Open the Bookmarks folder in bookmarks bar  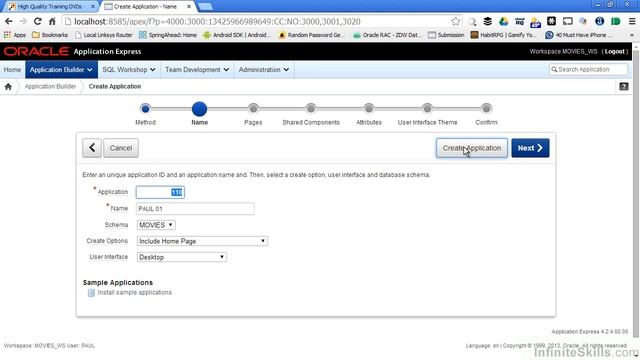pyautogui.click(x=50, y=35)
